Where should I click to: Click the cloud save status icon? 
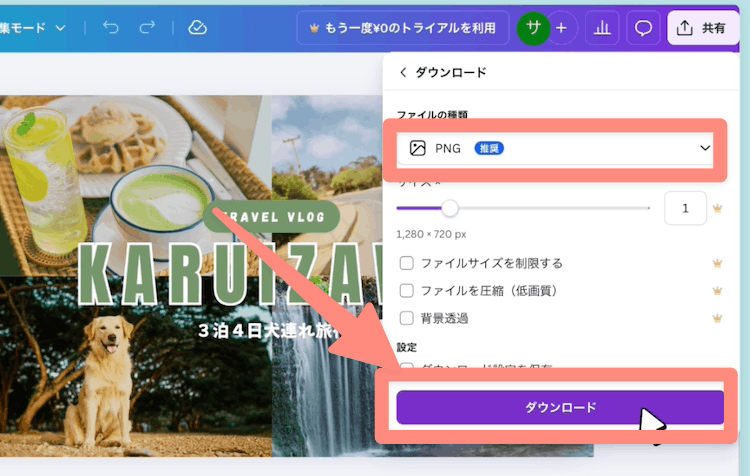[x=197, y=27]
